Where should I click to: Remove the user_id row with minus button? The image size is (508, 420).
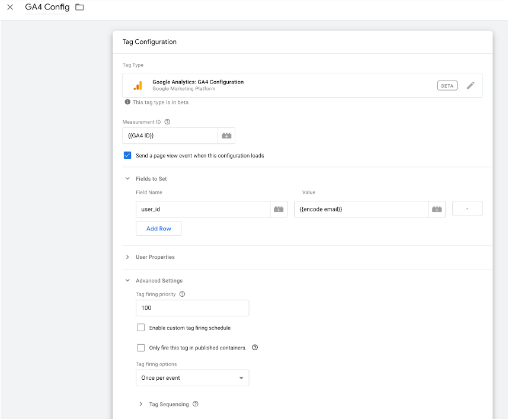(467, 209)
